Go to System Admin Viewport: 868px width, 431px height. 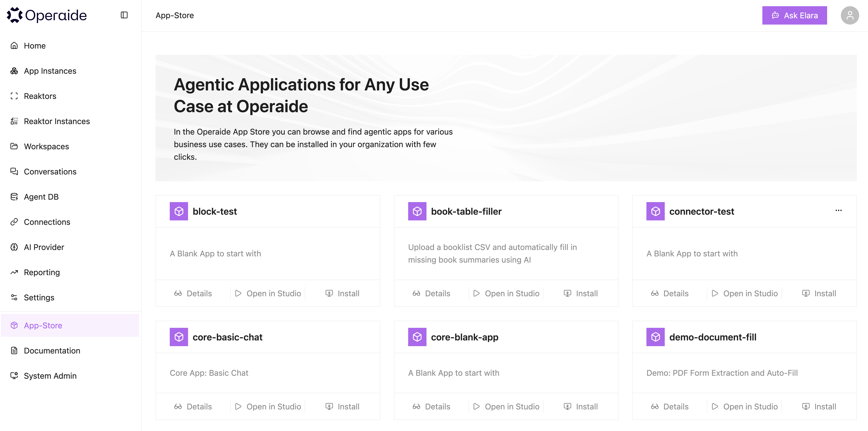70,376
